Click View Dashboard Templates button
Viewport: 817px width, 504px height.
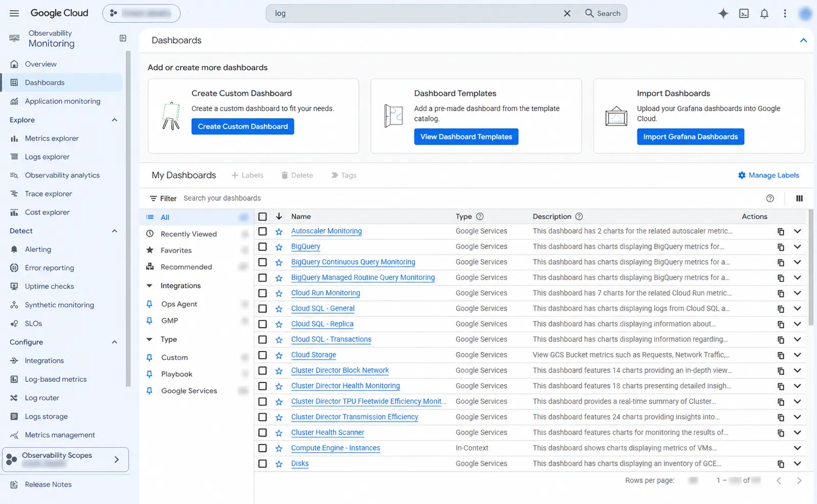pyautogui.click(x=466, y=137)
